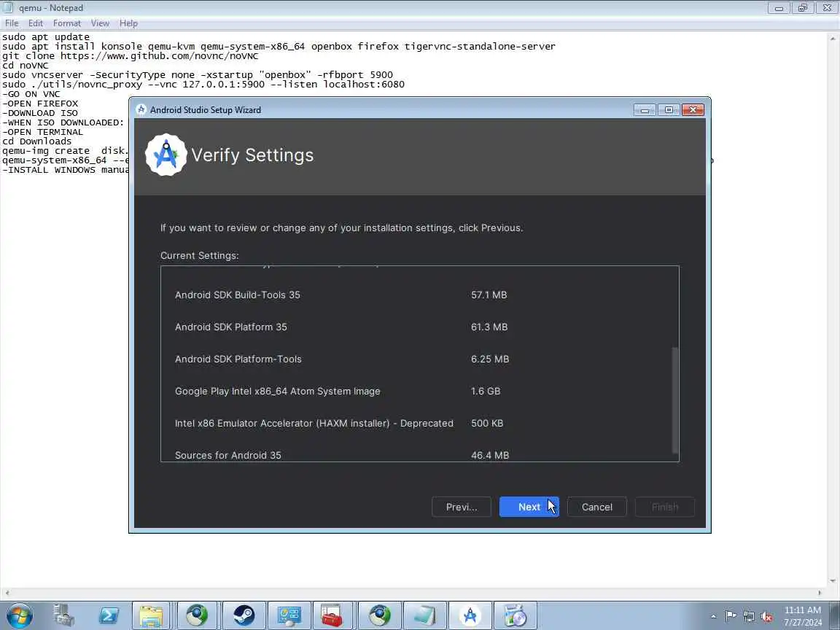Screen dimensions: 840x630
Task: Click the settings list vertical scrollbar thumb
Action: point(675,400)
